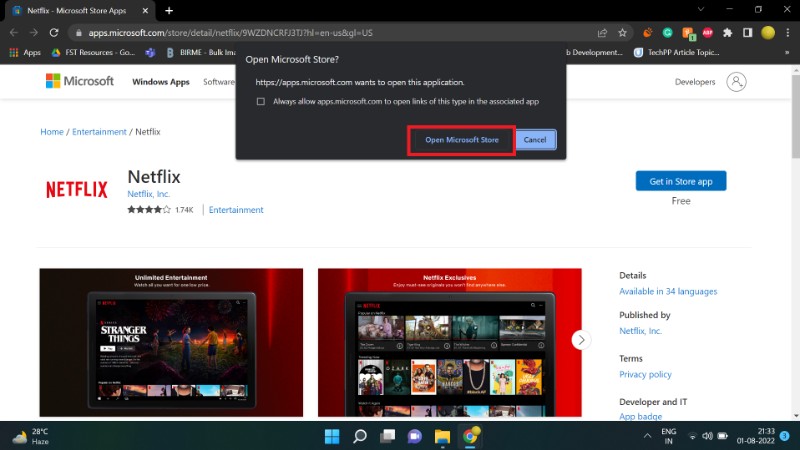Image resolution: width=800 pixels, height=450 pixels.
Task: Open the Windows Start button
Action: [332, 436]
